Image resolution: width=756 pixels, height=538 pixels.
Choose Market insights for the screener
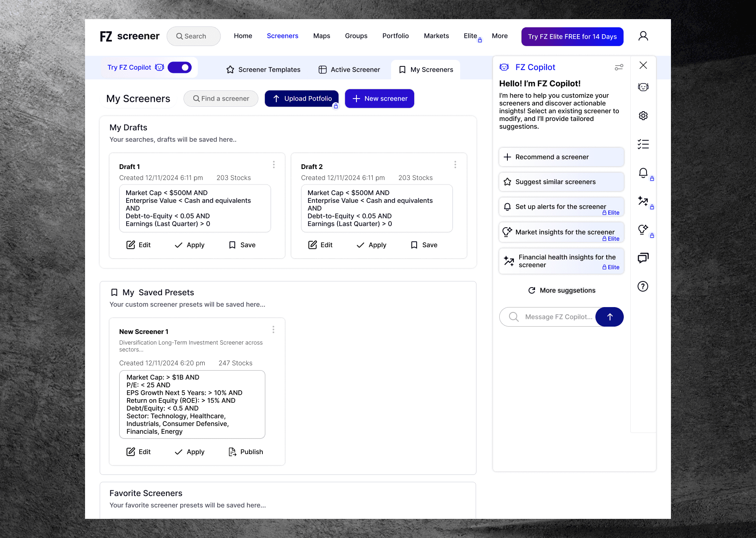(x=562, y=232)
